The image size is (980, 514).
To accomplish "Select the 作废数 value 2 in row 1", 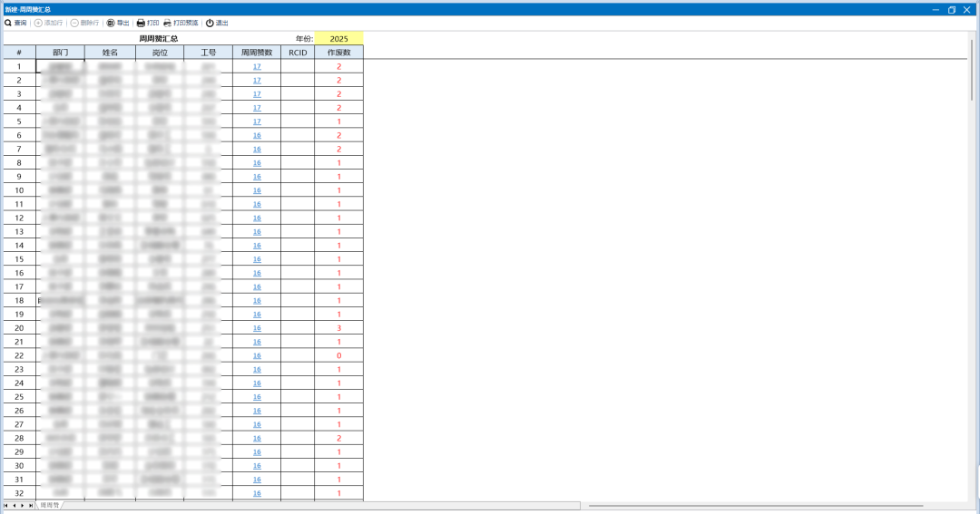I will (x=338, y=67).
